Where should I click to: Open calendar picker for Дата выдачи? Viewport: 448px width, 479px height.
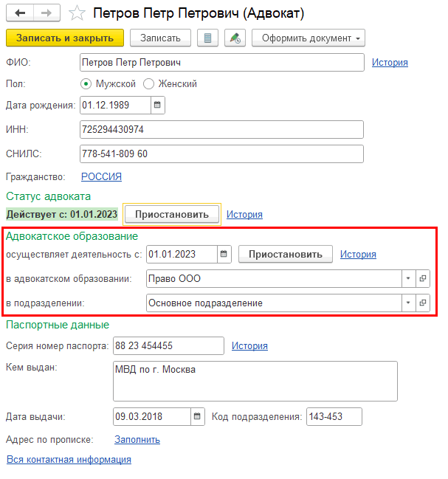tap(197, 416)
